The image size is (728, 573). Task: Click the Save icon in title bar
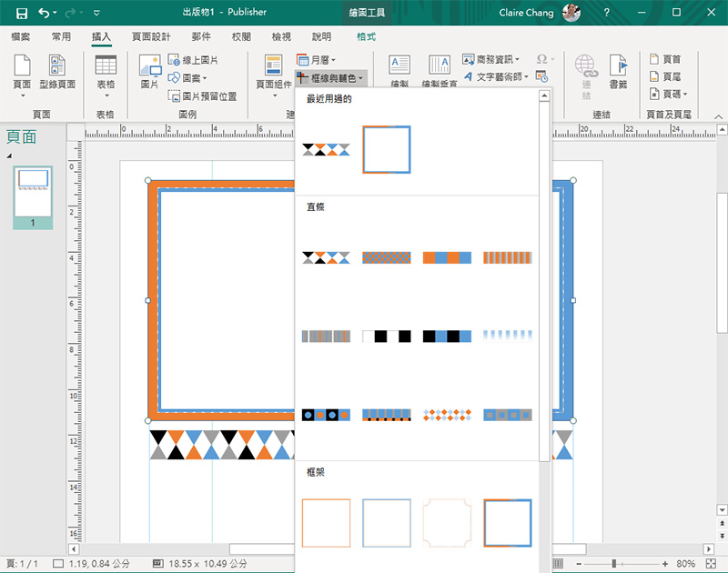click(21, 13)
